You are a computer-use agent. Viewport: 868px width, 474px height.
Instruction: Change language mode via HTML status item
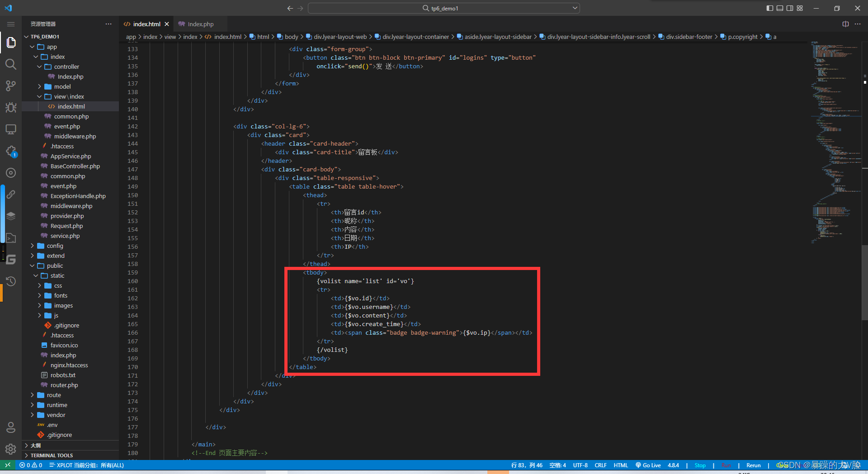[x=620, y=465]
